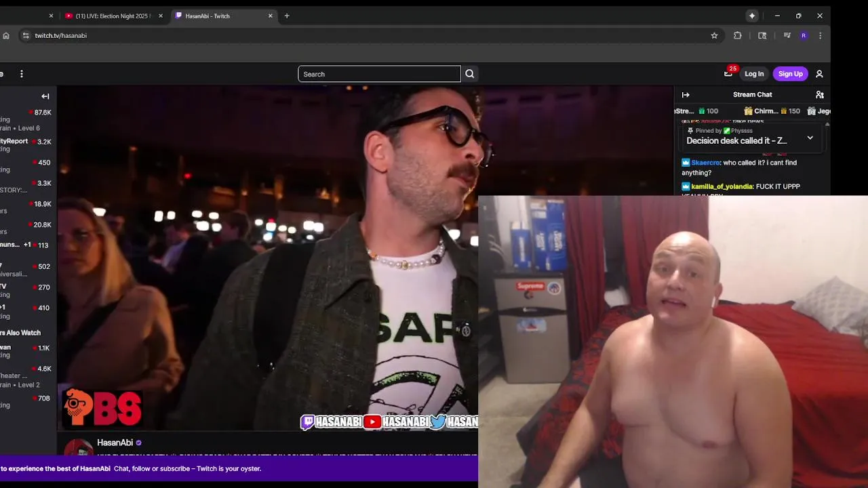Open sidebar channel with 20.8K viewers
The width and height of the screenshot is (868, 488).
(x=27, y=228)
